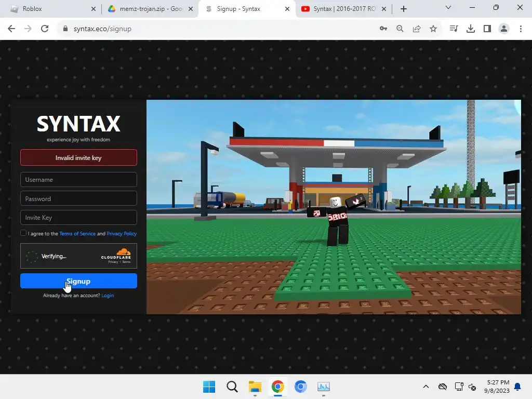
Task: Click the muted volume tray icon
Action: (472, 387)
